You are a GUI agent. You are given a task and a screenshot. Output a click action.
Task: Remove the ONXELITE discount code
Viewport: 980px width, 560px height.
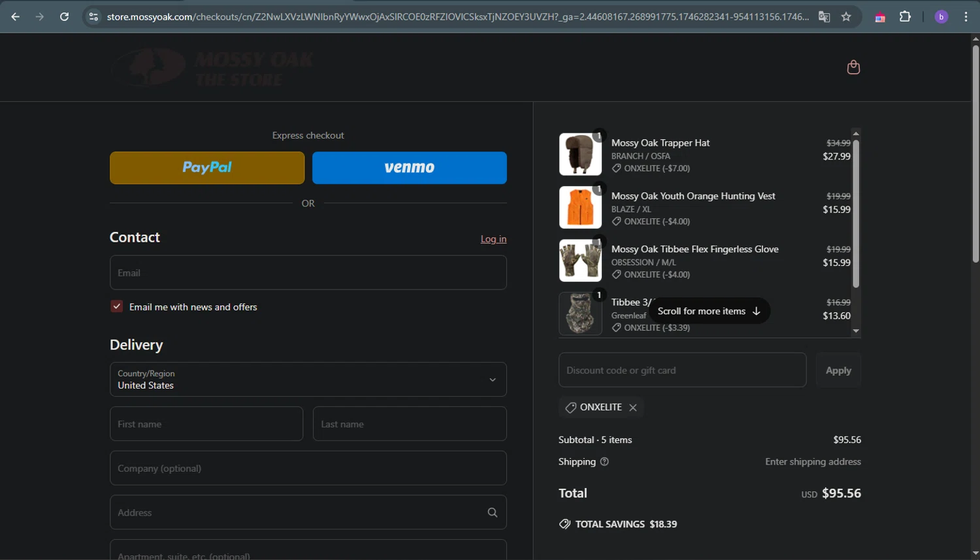pos(633,407)
